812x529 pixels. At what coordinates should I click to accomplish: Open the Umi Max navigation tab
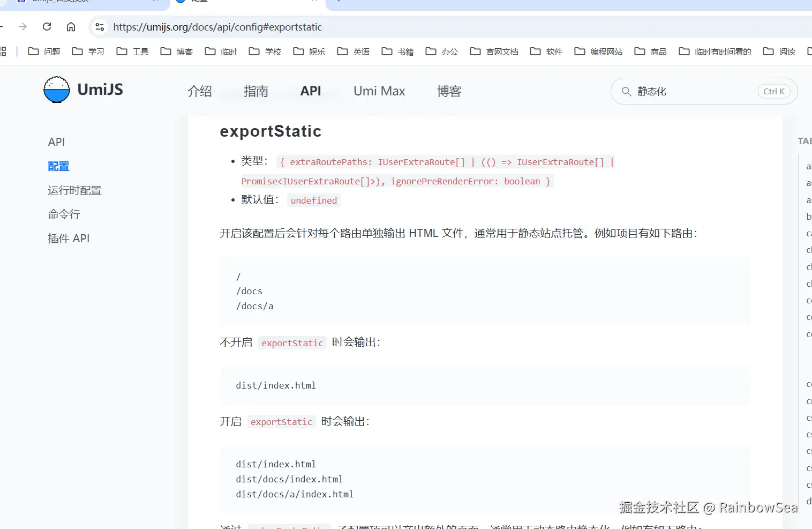[379, 91]
